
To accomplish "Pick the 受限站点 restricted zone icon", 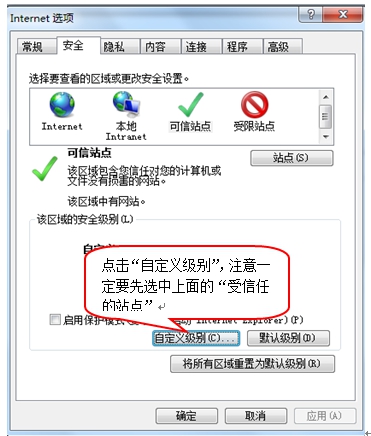I will click(254, 105).
